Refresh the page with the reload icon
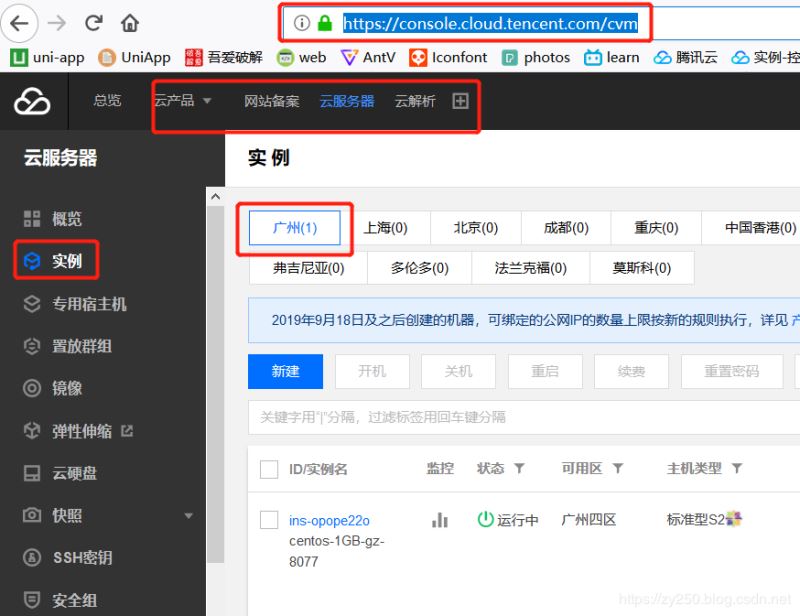The width and height of the screenshot is (800, 616). pos(94,22)
